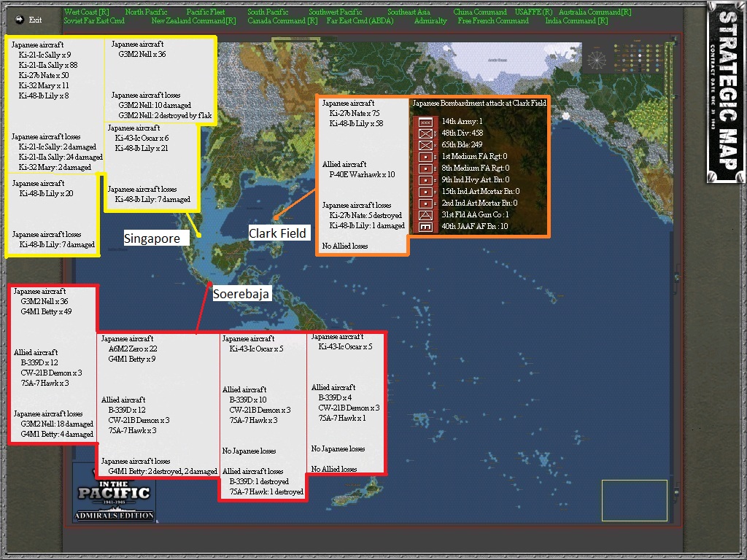Open Southwest Pacific command
This screenshot has height=560, width=747.
coord(336,12)
